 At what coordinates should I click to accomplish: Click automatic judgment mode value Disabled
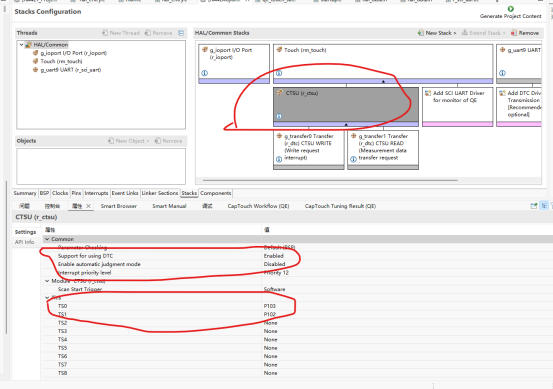[x=274, y=264]
